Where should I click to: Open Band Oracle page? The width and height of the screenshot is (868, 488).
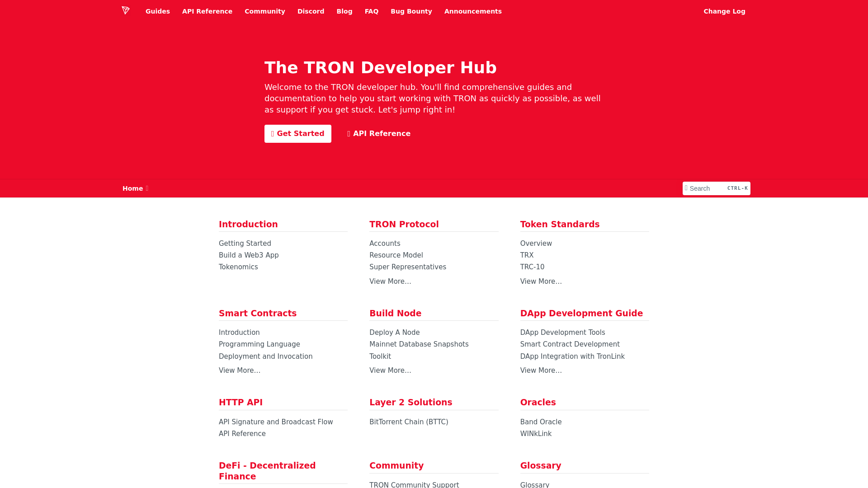(541, 422)
